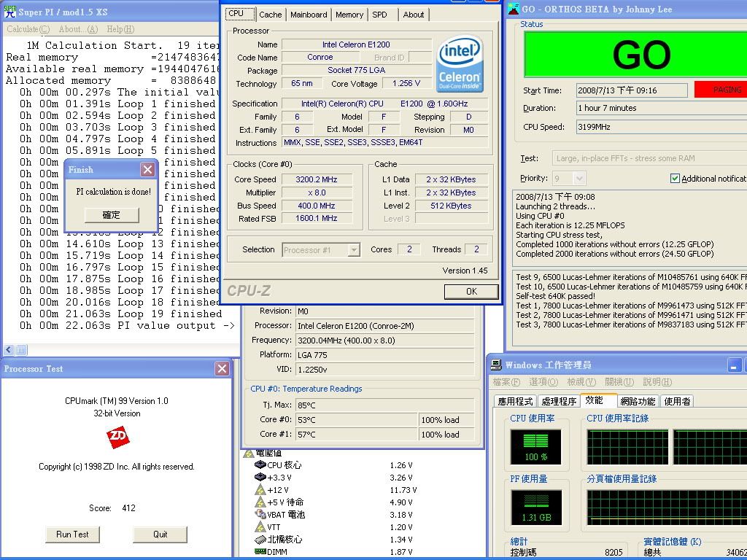Image resolution: width=747 pixels, height=560 pixels.
Task: Click the CPU Speed field in Orthos
Action: (x=661, y=127)
